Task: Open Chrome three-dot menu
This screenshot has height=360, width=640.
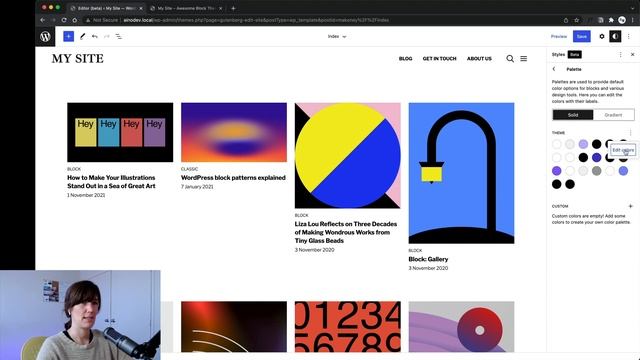Action: (x=633, y=20)
